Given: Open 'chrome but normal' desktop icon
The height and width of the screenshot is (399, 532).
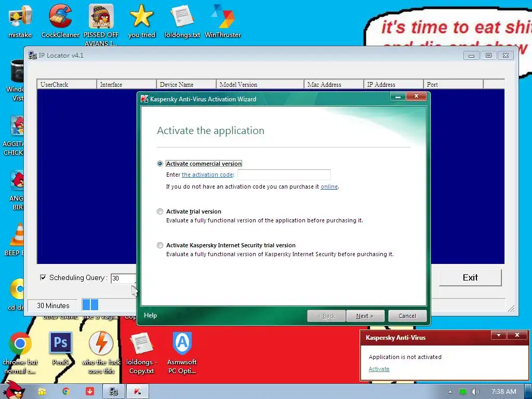Looking at the screenshot, I should coord(20,353).
